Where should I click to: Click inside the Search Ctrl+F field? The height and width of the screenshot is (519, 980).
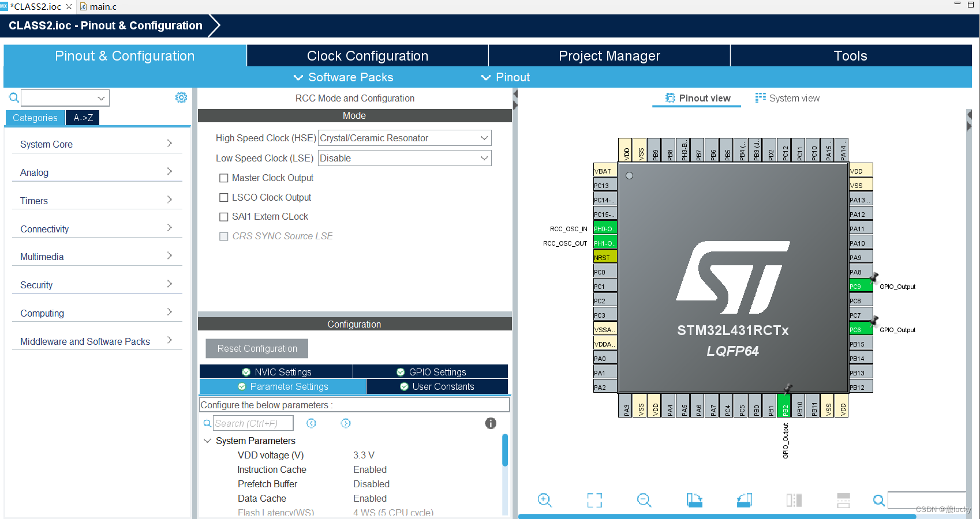254,423
